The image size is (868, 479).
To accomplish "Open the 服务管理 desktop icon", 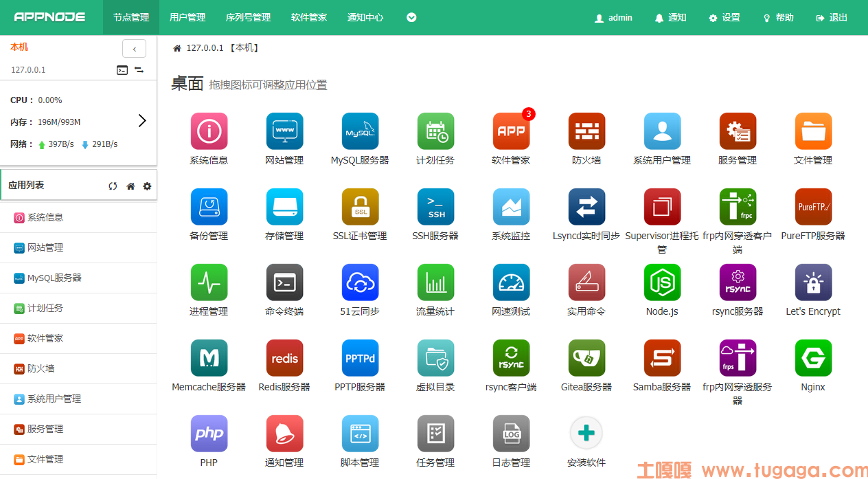I will coord(738,131).
